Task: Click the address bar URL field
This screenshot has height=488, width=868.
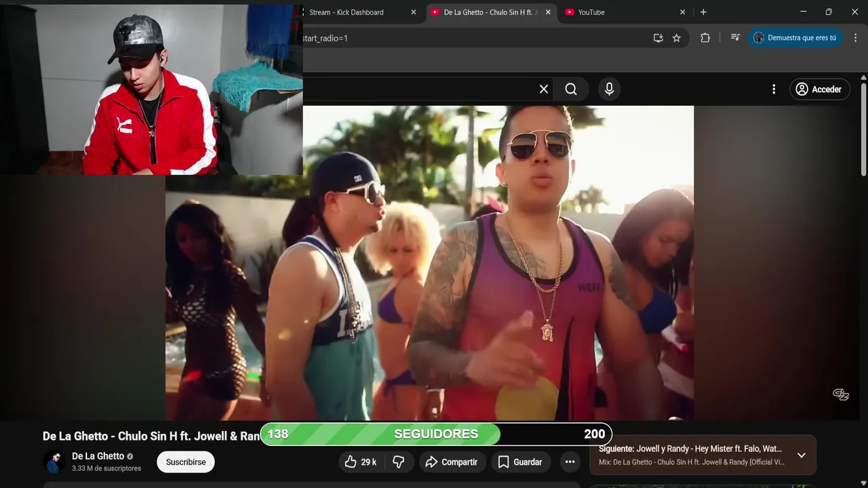Action: [x=475, y=38]
